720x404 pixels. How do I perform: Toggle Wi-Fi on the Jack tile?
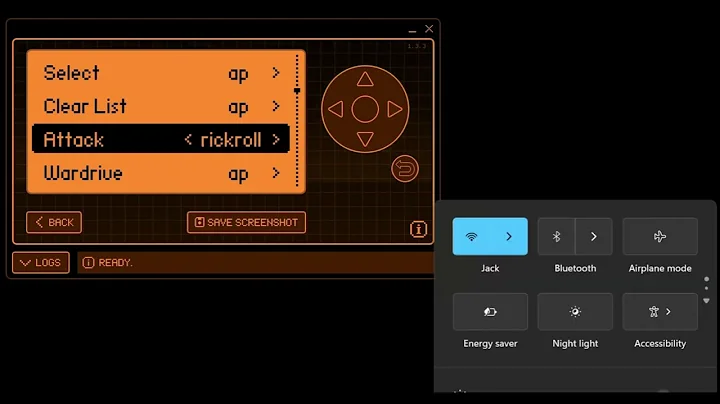(x=471, y=236)
